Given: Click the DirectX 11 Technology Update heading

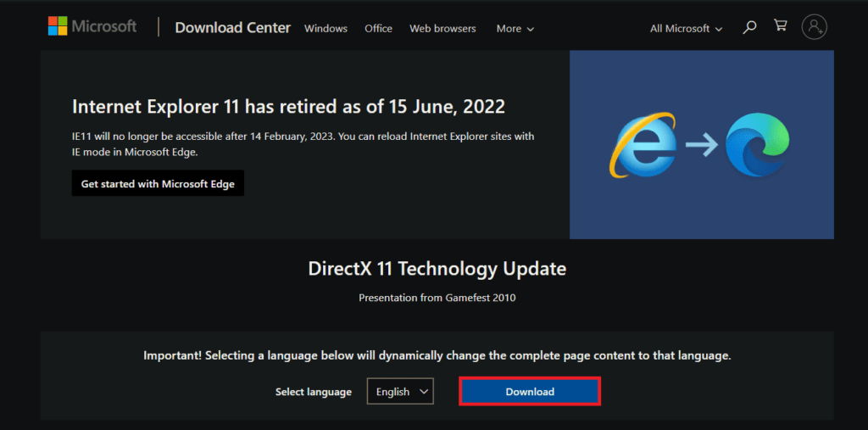Looking at the screenshot, I should (437, 270).
